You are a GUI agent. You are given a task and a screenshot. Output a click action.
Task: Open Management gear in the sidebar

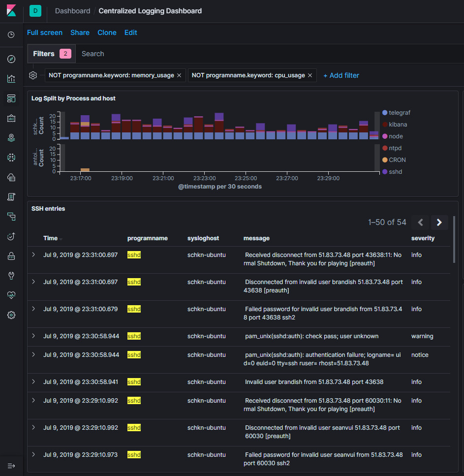[x=11, y=315]
